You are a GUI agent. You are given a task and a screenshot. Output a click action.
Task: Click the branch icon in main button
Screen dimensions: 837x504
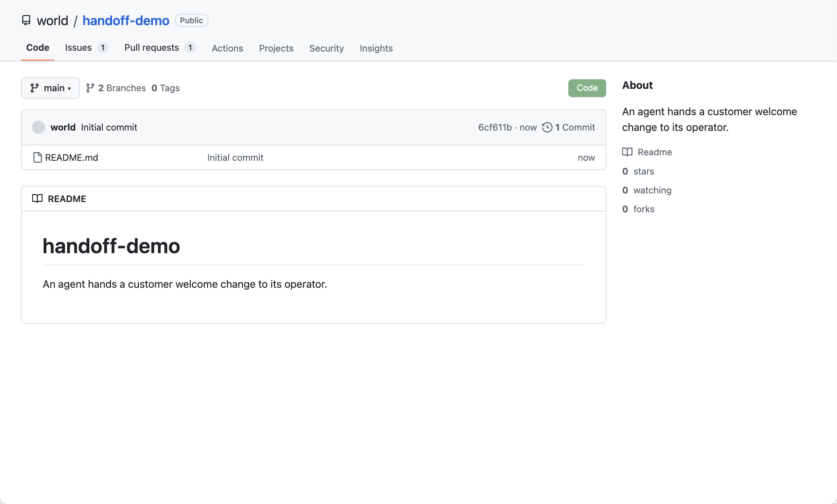[35, 88]
